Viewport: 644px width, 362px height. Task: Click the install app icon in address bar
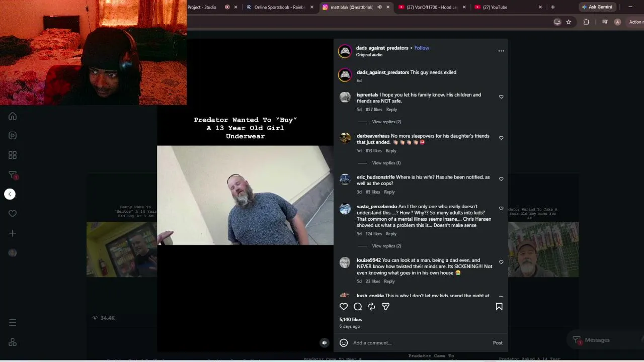[x=557, y=22]
